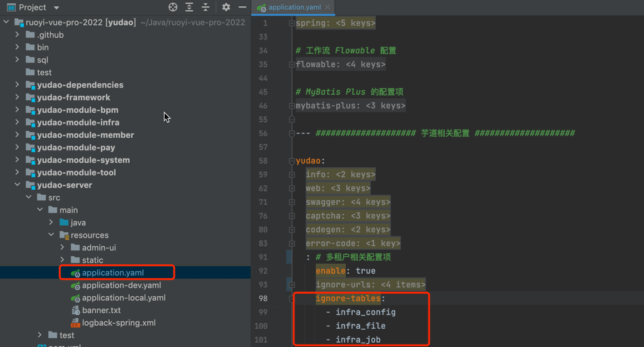This screenshot has height=347, width=644.
Task: Expand the yudao-framework module folder
Action: (x=18, y=98)
